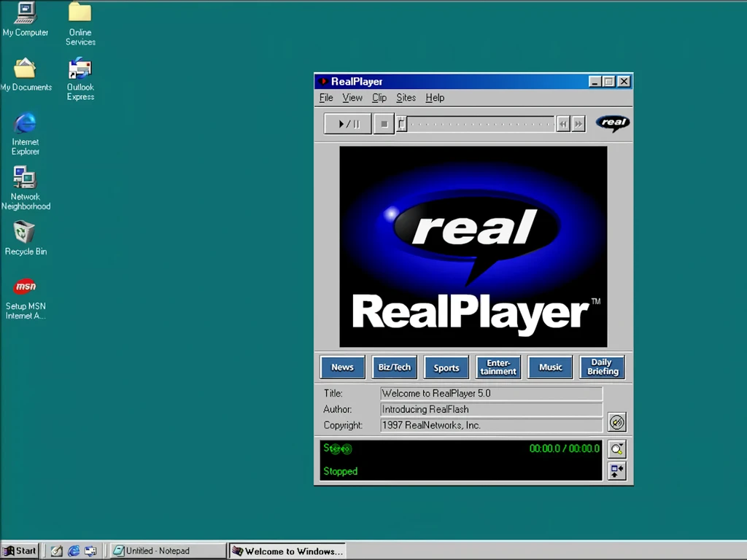Image resolution: width=747 pixels, height=560 pixels.
Task: Click the magnifier button next to the time display
Action: pos(617,449)
